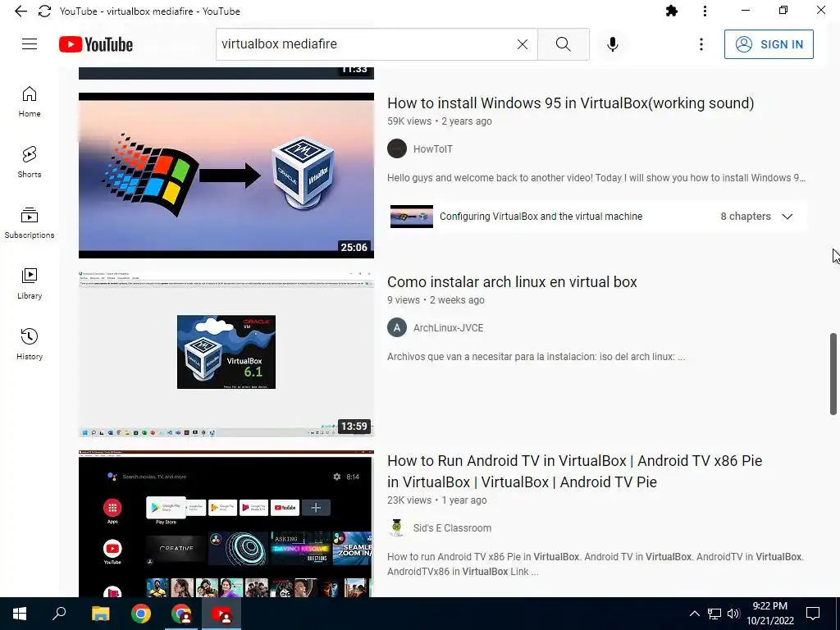The image size is (840, 630).
Task: Play the arch linux VirtualBox 6.1 thumbnail
Action: 226,354
